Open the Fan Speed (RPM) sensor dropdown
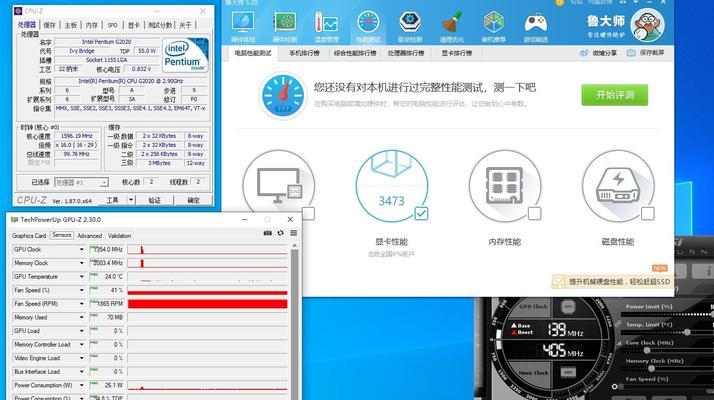714x400 pixels. [x=82, y=304]
